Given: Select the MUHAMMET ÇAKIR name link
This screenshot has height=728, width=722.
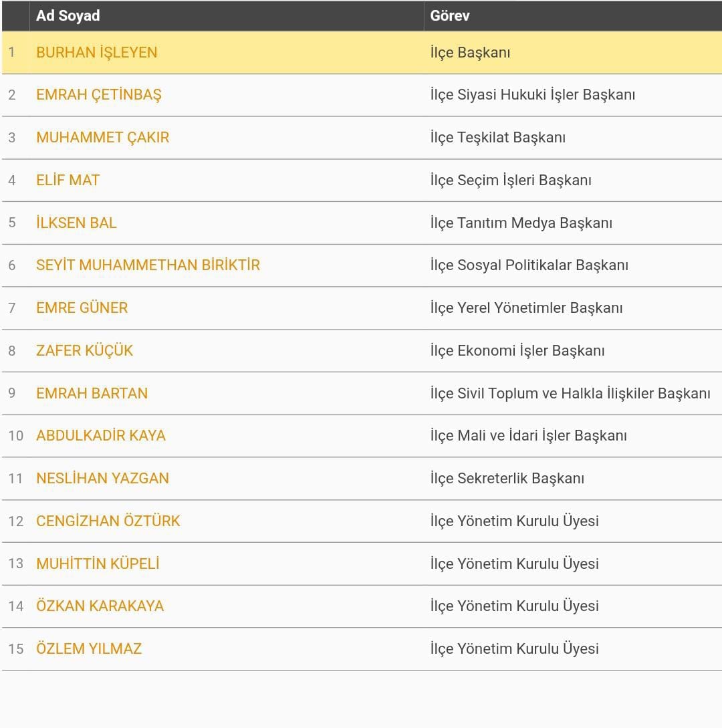Looking at the screenshot, I should pos(102,138).
